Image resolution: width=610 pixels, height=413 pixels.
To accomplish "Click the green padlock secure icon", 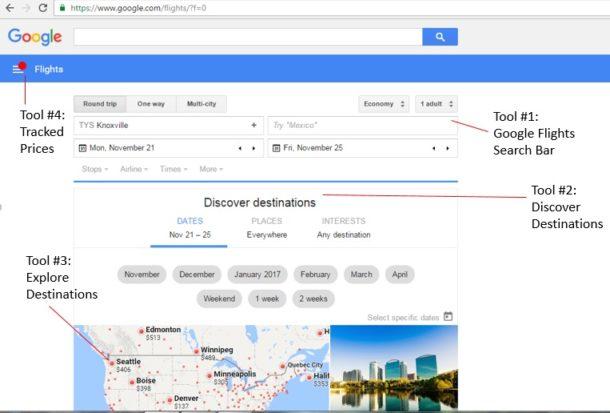I will coord(62,8).
